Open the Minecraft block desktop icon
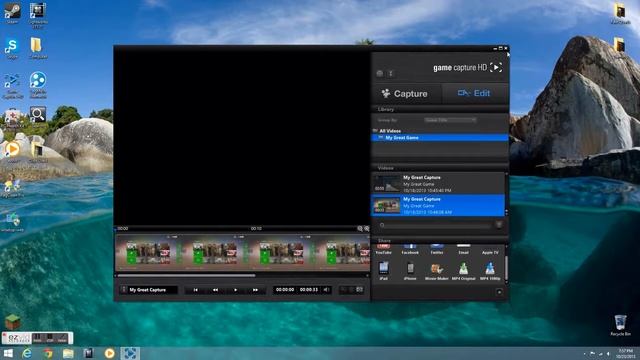Viewport: 640px width, 360px height. pyautogui.click(x=13, y=322)
